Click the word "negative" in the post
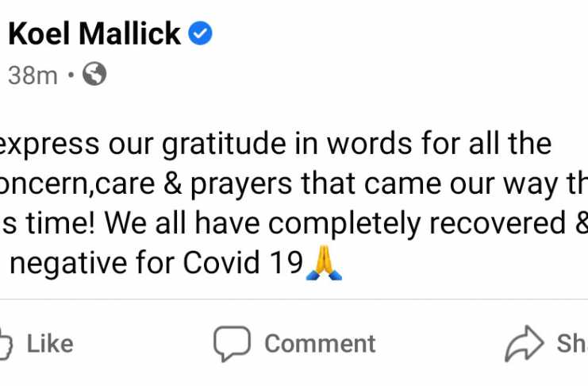This screenshot has height=386, width=588. click(x=68, y=262)
